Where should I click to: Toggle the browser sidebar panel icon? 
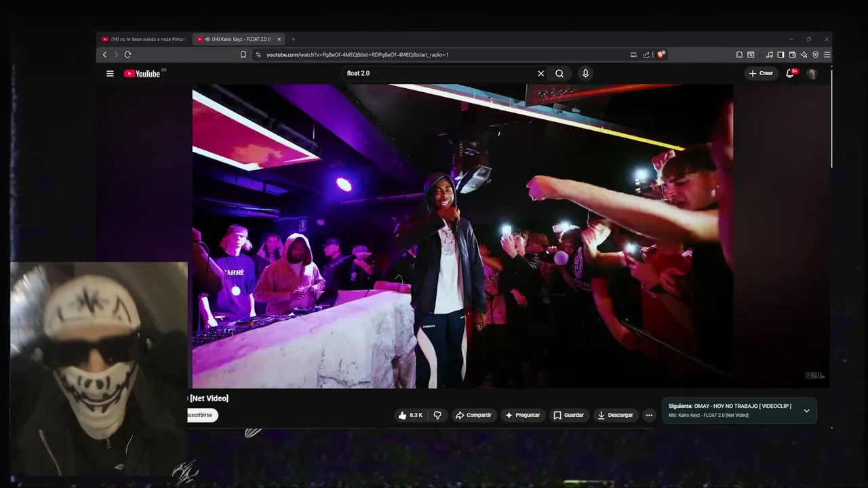pyautogui.click(x=781, y=54)
